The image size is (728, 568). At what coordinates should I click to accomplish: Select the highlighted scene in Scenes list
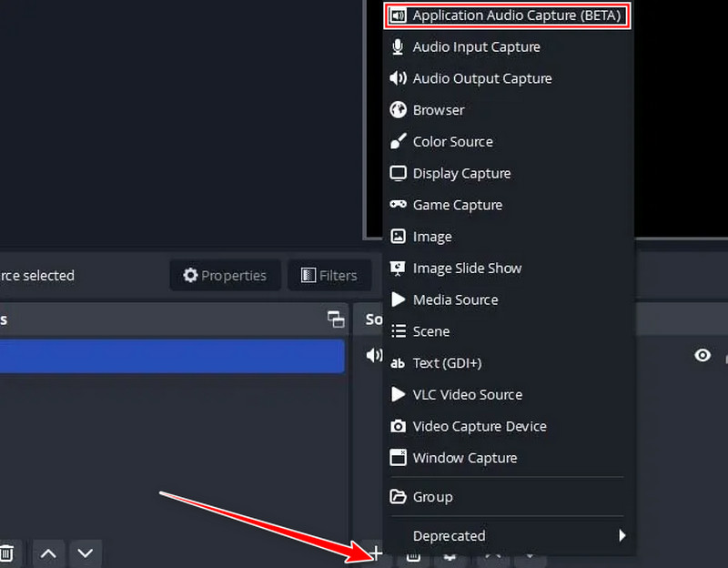(x=172, y=356)
